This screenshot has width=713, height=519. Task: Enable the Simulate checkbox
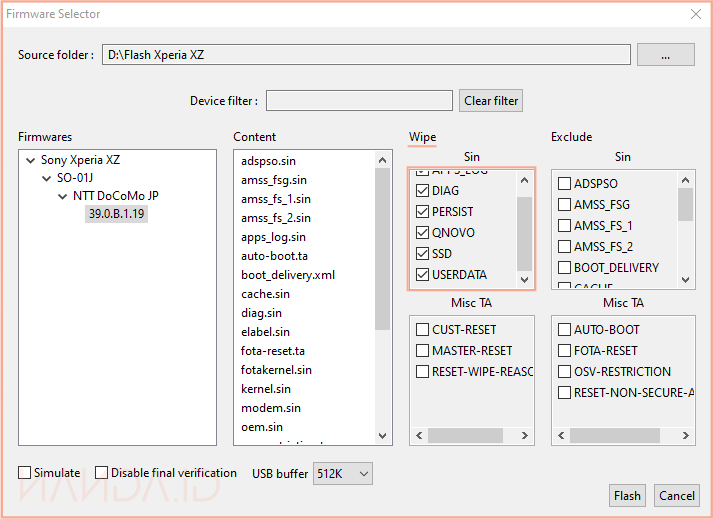click(25, 473)
